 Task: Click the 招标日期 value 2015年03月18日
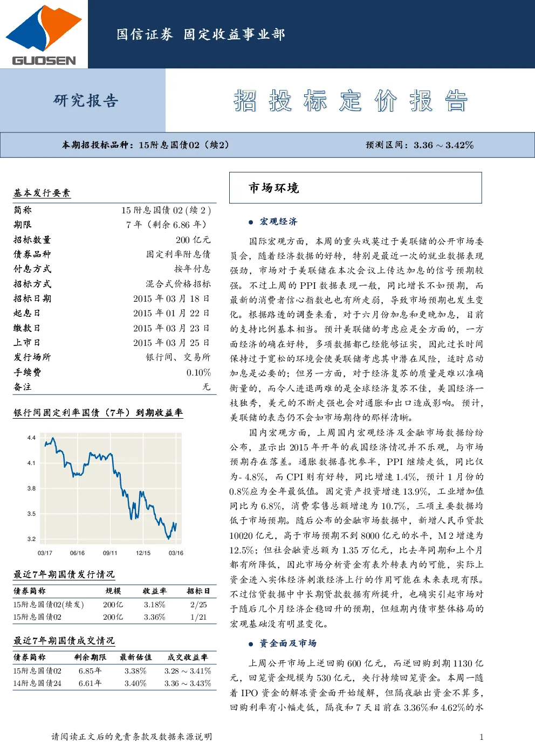tap(172, 299)
